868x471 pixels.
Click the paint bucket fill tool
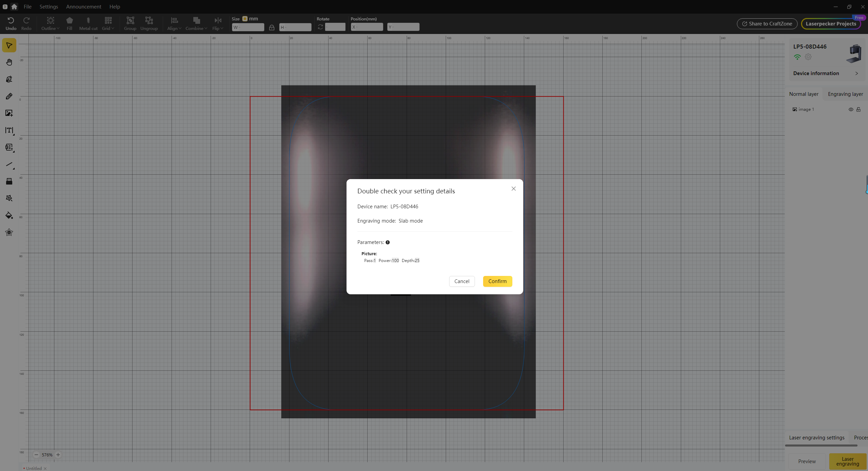tap(9, 215)
